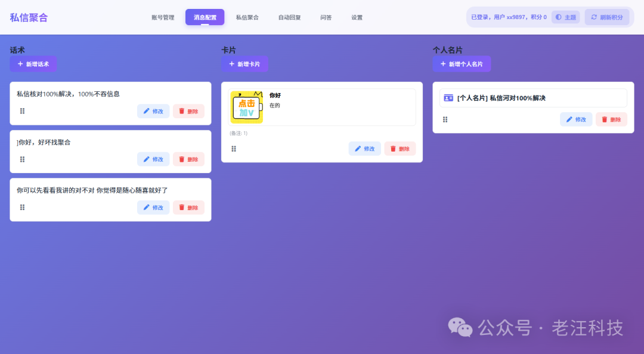The image size is (644, 354).
Task: Switch to the 私信聚合 tab
Action: tap(247, 17)
